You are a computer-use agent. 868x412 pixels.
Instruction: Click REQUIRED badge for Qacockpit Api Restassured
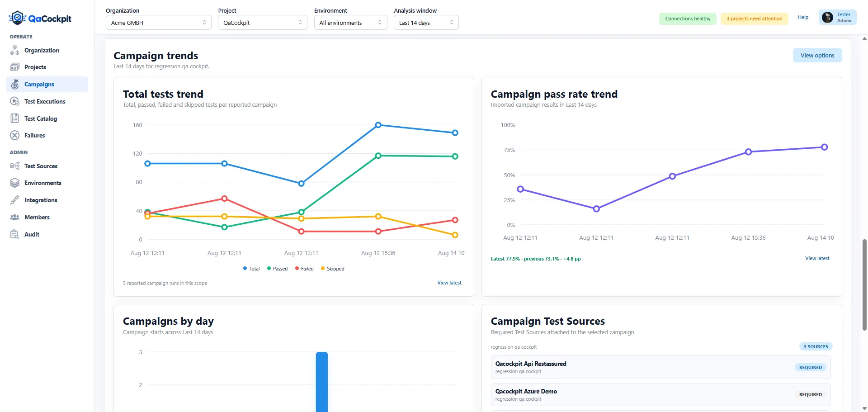tap(811, 367)
